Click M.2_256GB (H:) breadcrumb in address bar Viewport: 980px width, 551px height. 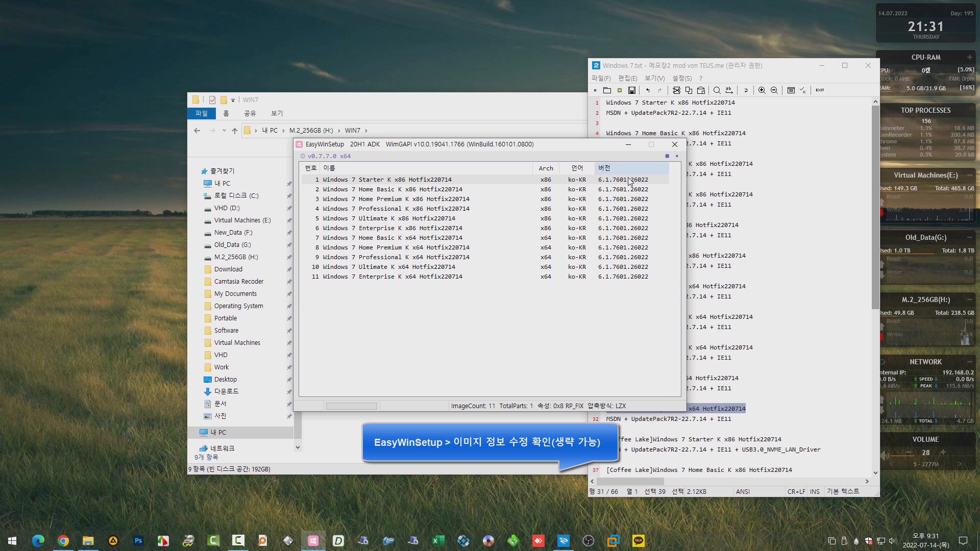click(311, 131)
